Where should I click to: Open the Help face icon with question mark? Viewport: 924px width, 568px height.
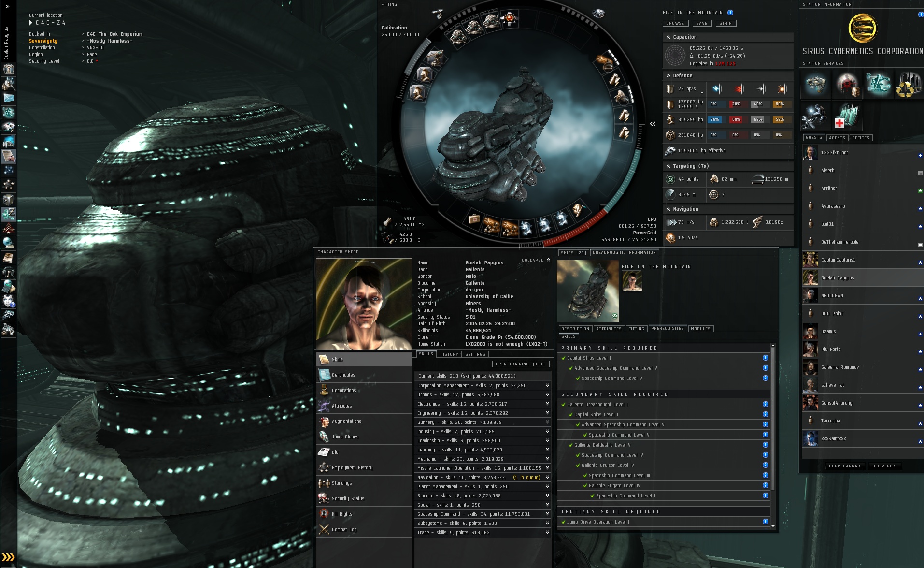click(x=9, y=301)
